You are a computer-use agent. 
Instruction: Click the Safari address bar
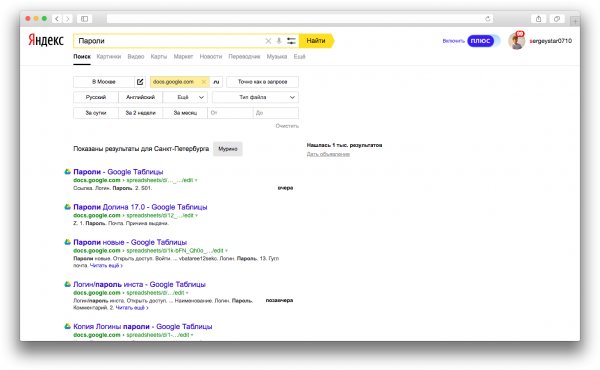(x=300, y=18)
